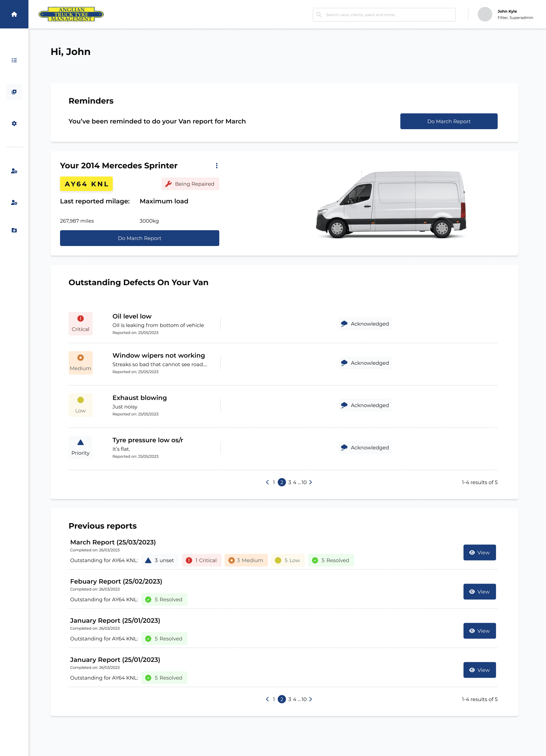This screenshot has width=546, height=756.
Task: Focus the search vans, clients, users field
Action: [384, 15]
